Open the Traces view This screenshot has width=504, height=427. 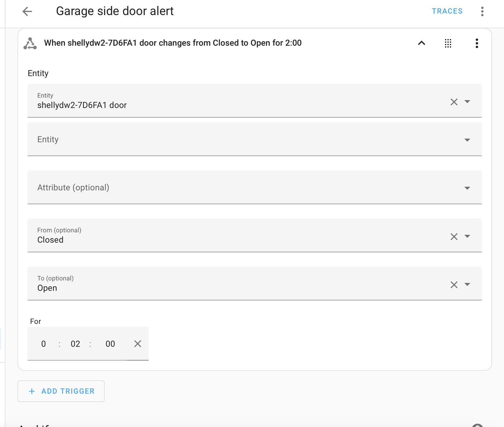coord(447,11)
